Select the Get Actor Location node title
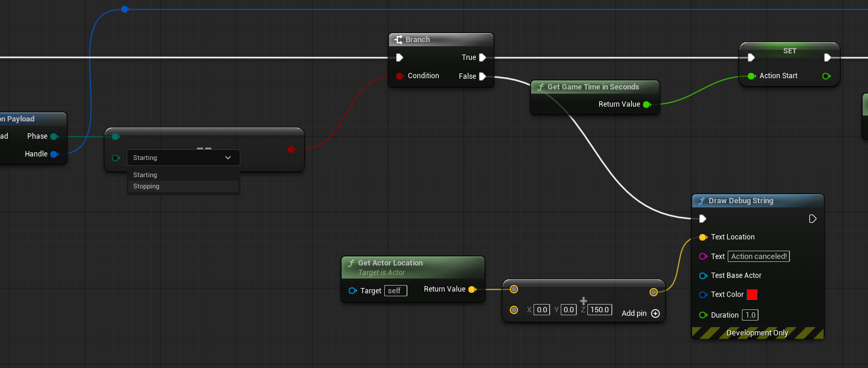 [390, 263]
